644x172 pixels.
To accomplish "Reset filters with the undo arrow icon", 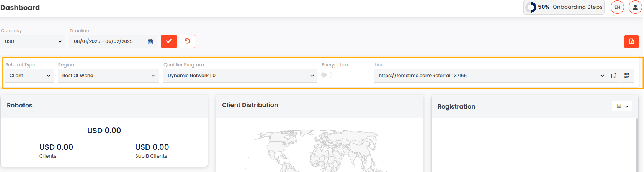I will [x=187, y=41].
